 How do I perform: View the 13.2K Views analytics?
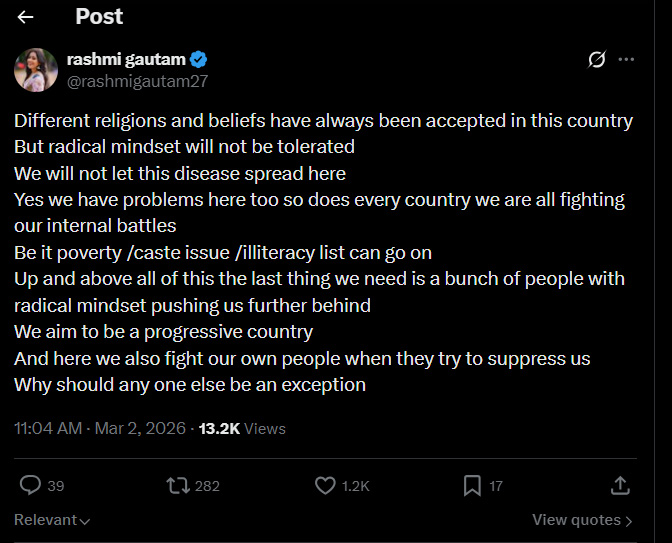pos(242,428)
